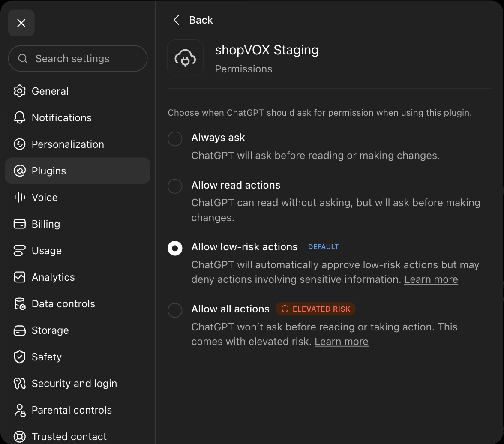Click the Notifications bell icon

click(x=20, y=118)
